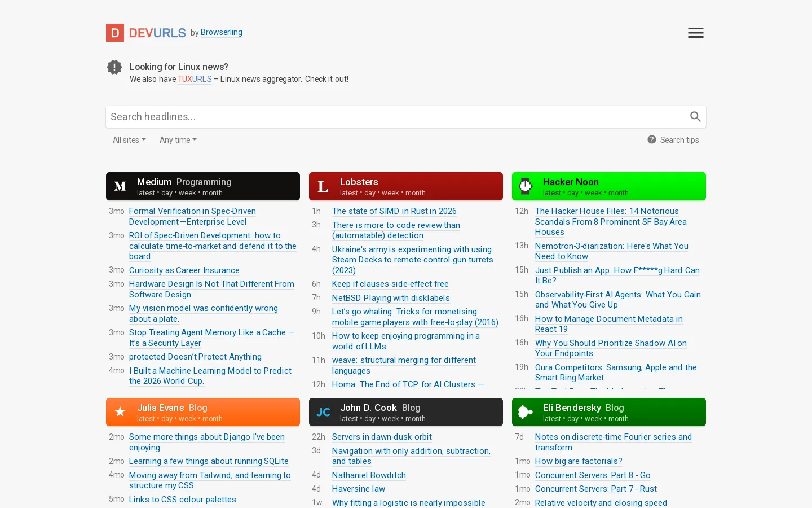The image size is (812, 508).
Task: Select Hacker Noon's day filter
Action: coord(573,193)
